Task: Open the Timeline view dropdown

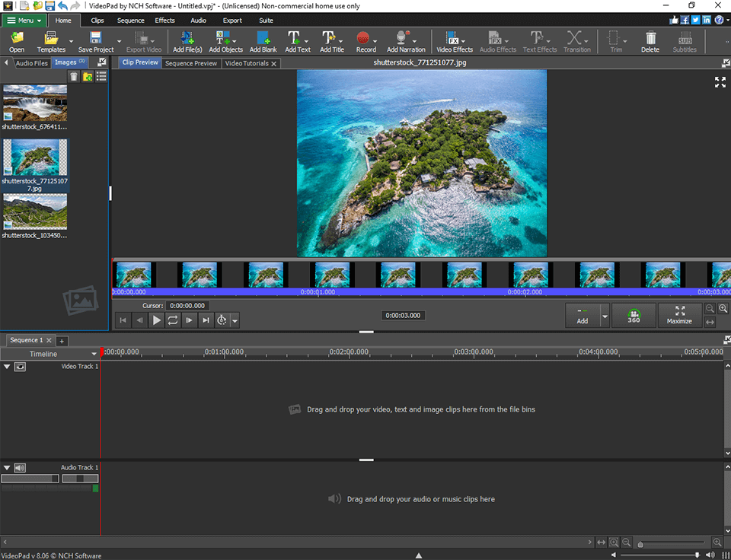Action: tap(94, 353)
